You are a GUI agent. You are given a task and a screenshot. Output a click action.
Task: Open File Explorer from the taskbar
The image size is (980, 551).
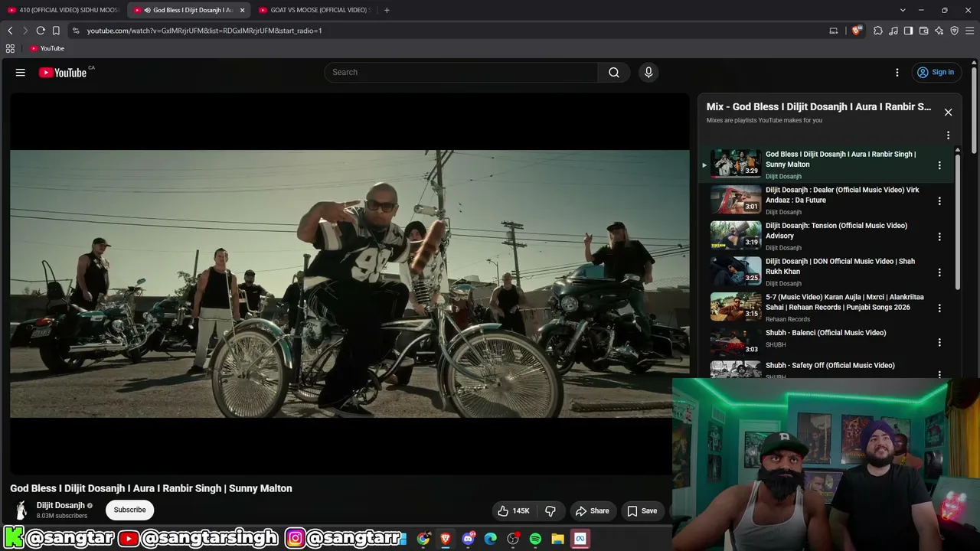coord(557,539)
